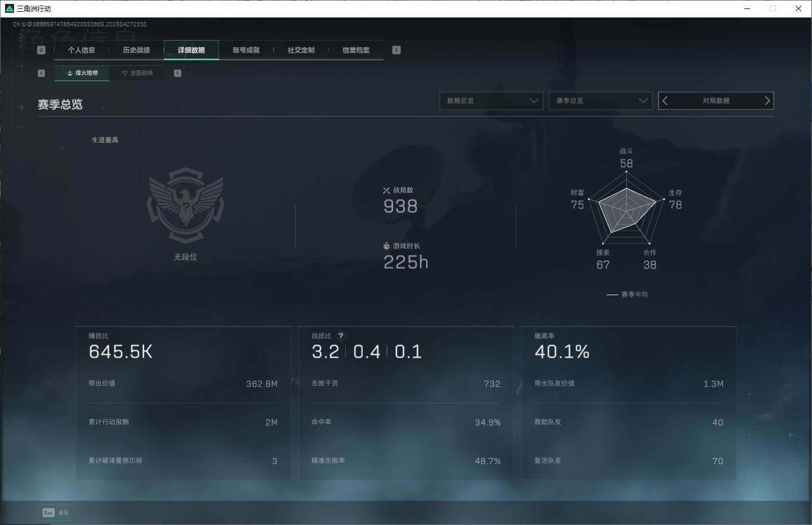Click the Esc 返回 back button

[x=55, y=513]
